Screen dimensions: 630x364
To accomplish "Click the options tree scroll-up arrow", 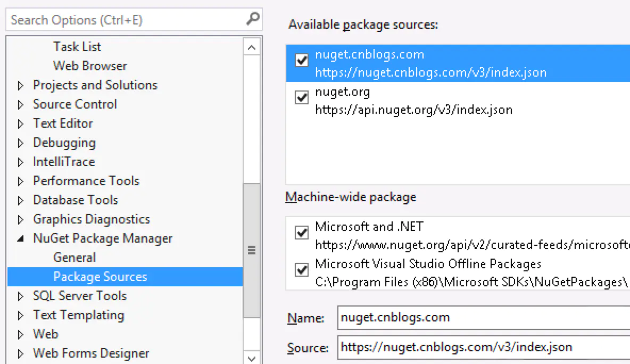I will tap(252, 48).
